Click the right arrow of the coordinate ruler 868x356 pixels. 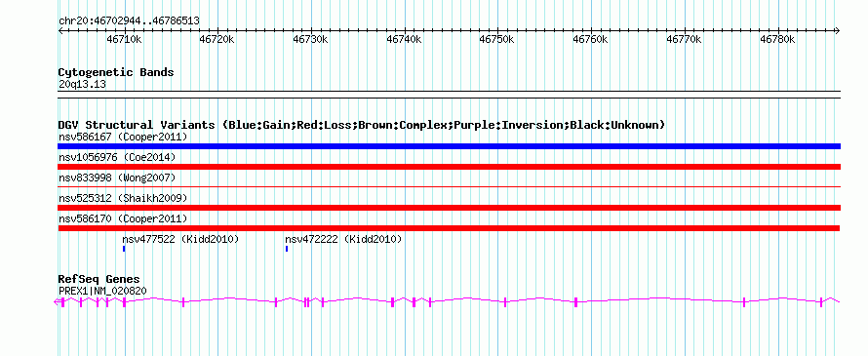[x=838, y=30]
